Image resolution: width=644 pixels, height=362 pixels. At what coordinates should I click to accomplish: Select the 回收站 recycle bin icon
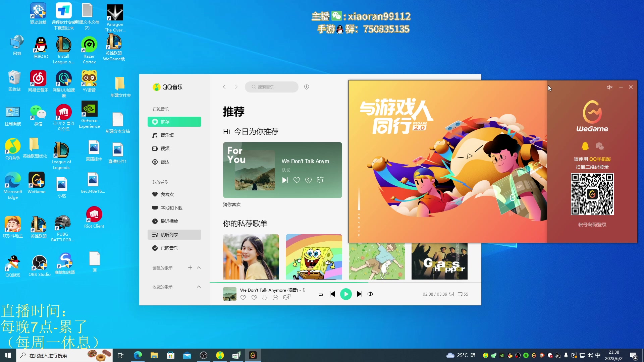tap(14, 81)
